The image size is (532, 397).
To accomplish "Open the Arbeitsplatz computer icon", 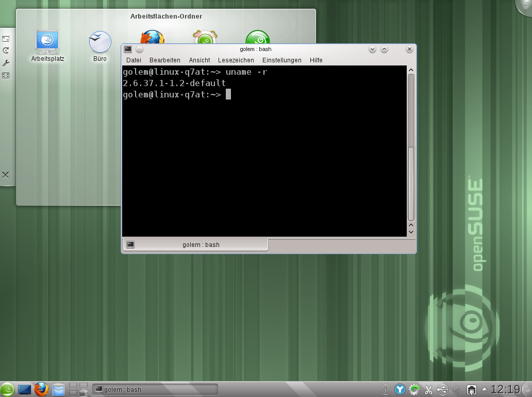I will [46, 41].
